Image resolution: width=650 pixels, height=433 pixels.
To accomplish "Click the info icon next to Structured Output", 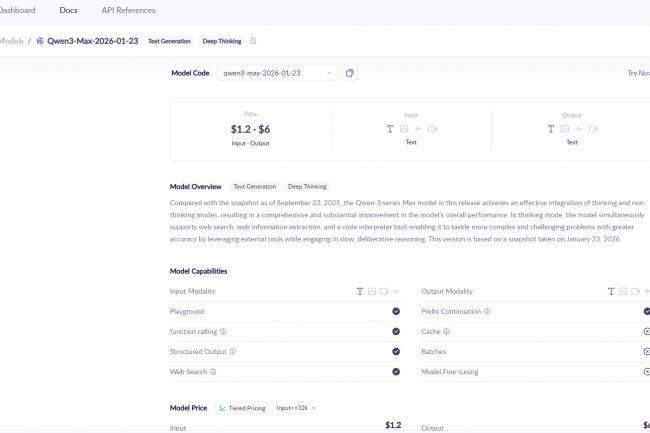I will pos(233,352).
